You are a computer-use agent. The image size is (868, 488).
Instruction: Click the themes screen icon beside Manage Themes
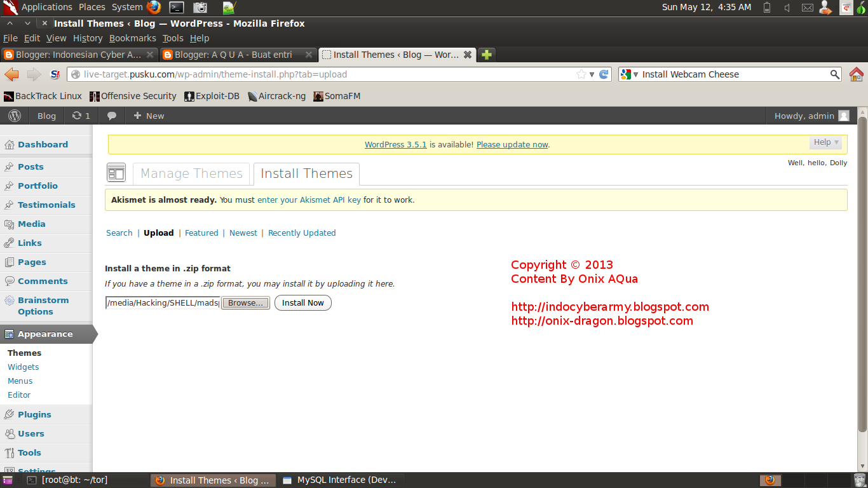[116, 173]
